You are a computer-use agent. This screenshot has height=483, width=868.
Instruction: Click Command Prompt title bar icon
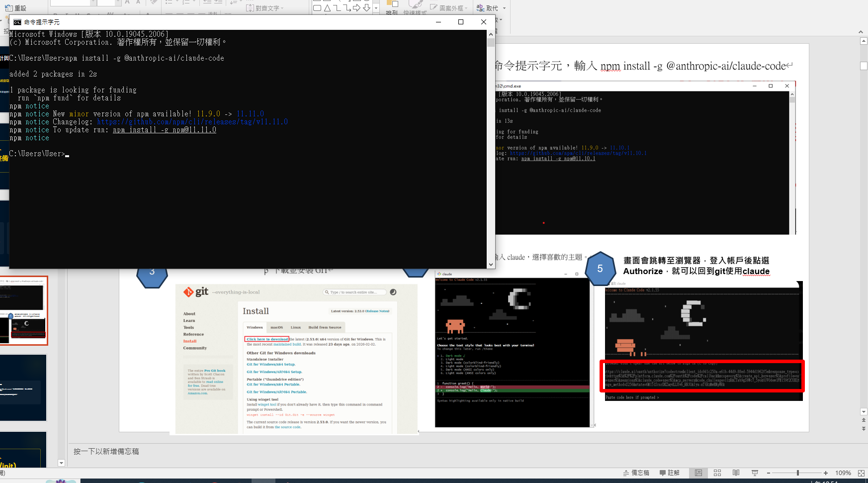pyautogui.click(x=17, y=22)
